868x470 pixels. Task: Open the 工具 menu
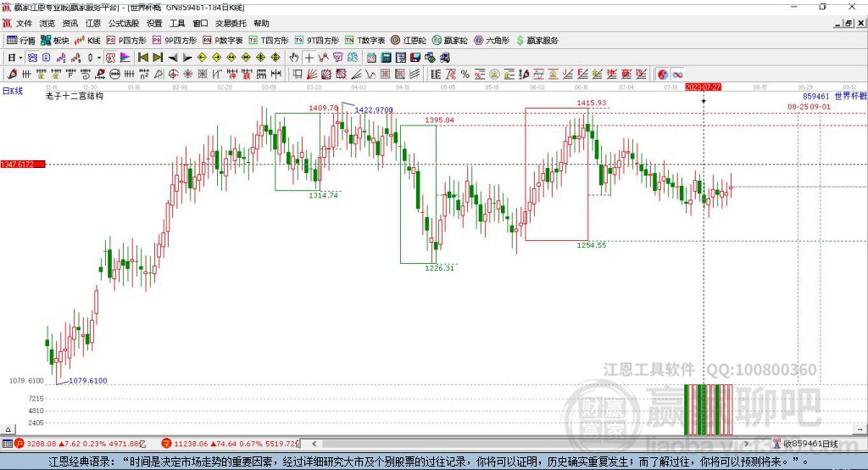(177, 23)
